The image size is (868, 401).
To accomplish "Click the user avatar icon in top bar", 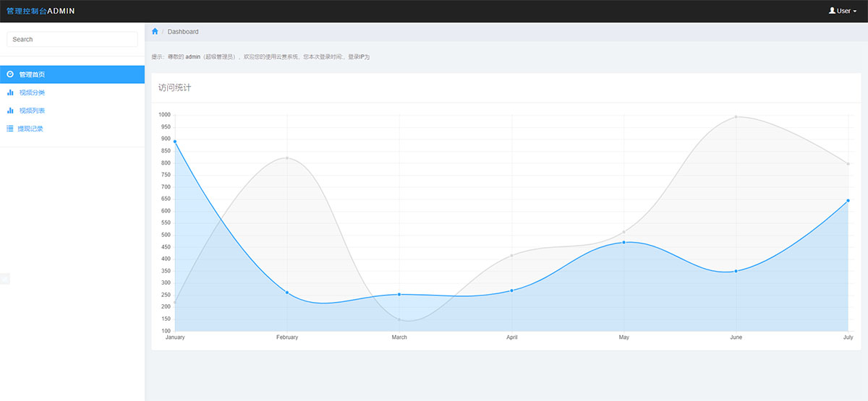I will tap(832, 11).
